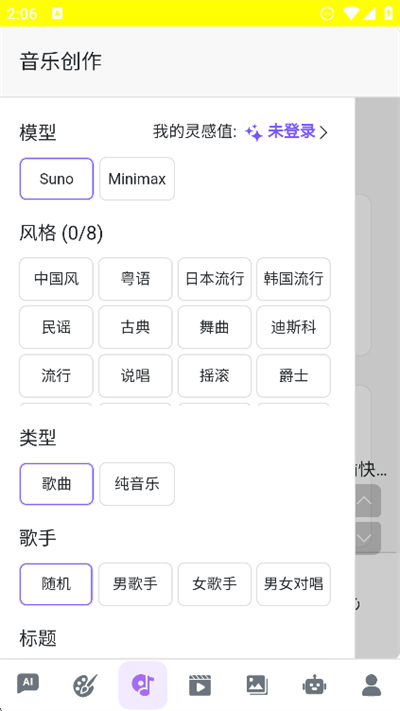400x711 pixels.
Task: Select 女歌手 as the singer
Action: pos(215,584)
